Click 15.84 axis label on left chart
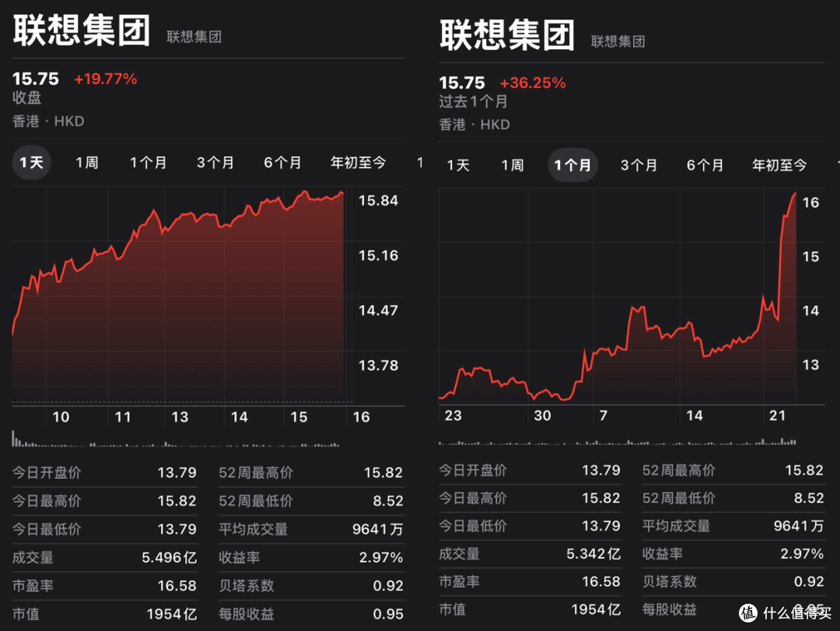 (x=378, y=201)
